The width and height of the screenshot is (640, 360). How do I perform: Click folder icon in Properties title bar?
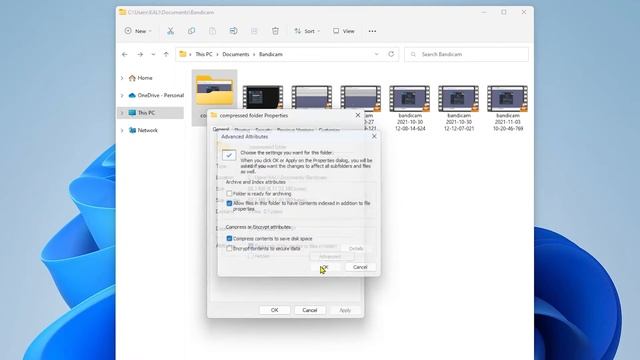coord(214,115)
